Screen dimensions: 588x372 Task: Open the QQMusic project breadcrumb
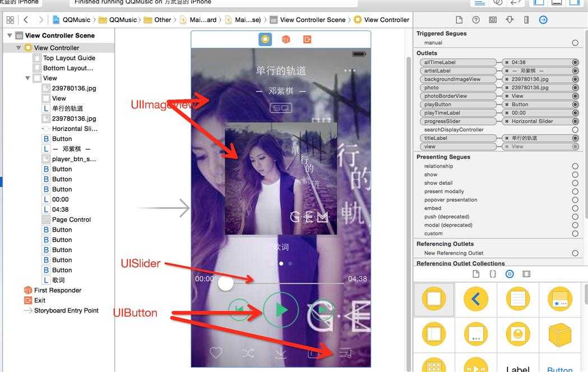(x=72, y=20)
